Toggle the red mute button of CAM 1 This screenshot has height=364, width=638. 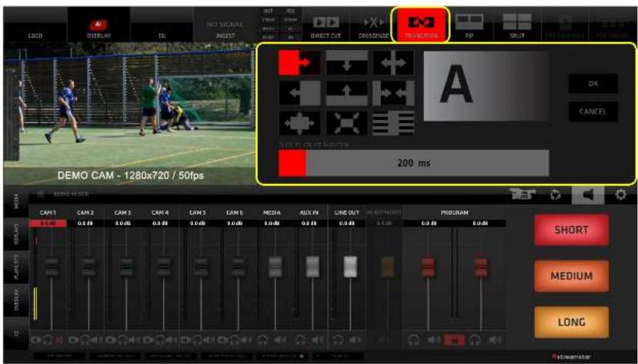(x=59, y=339)
